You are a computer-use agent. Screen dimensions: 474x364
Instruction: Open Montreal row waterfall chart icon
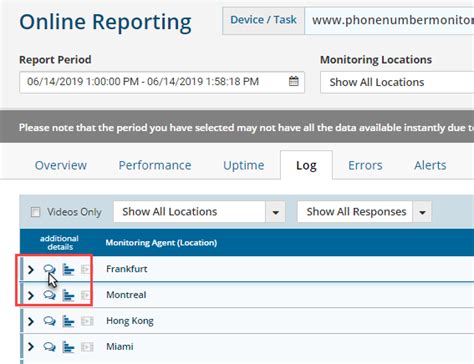[x=68, y=295]
